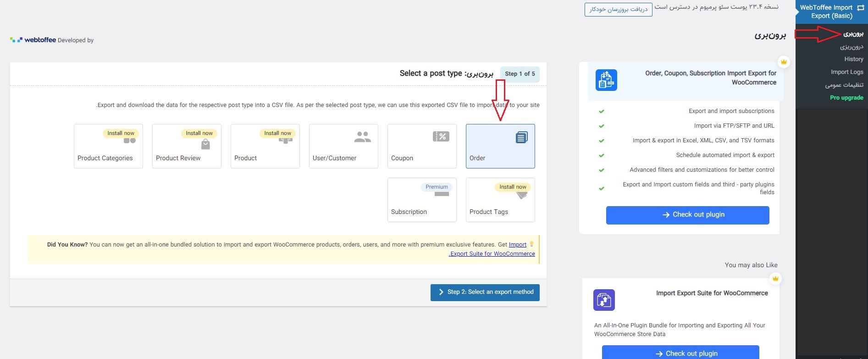Viewport: 868px width, 359px height.
Task: Click the دریافت بروزرسان خودکار button
Action: [619, 9]
